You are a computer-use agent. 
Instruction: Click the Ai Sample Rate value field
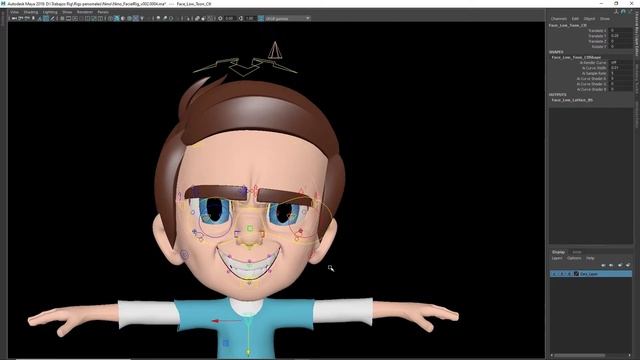point(621,73)
